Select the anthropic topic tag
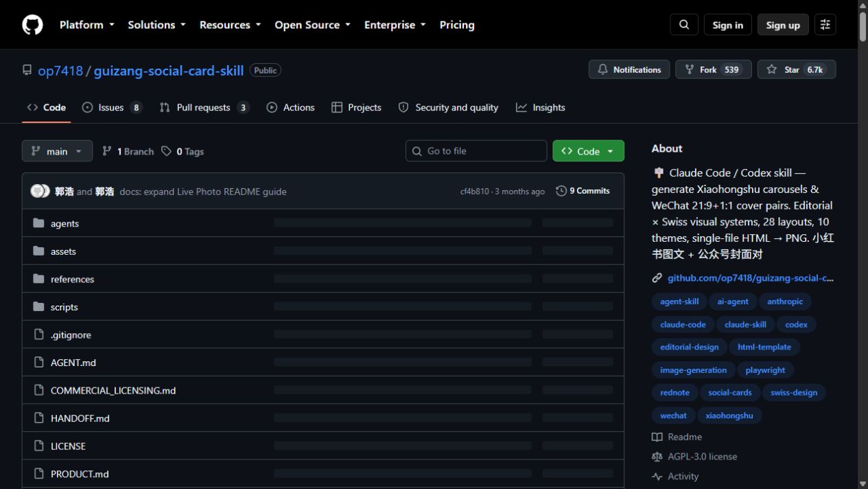The height and width of the screenshot is (489, 868). 785,302
